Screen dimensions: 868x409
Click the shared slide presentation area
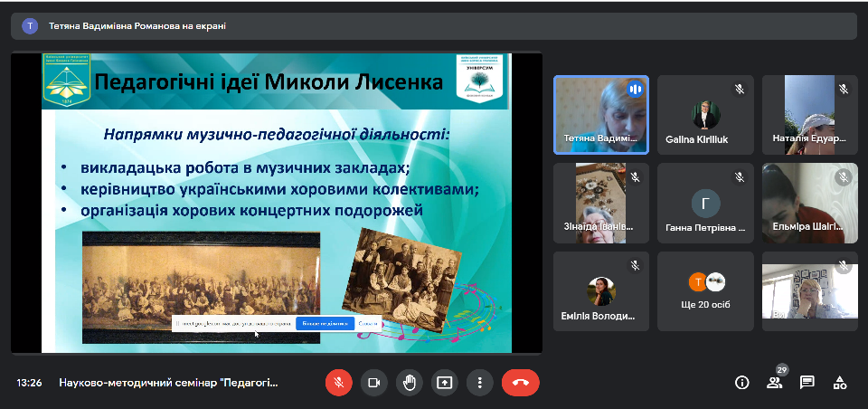pos(277,203)
